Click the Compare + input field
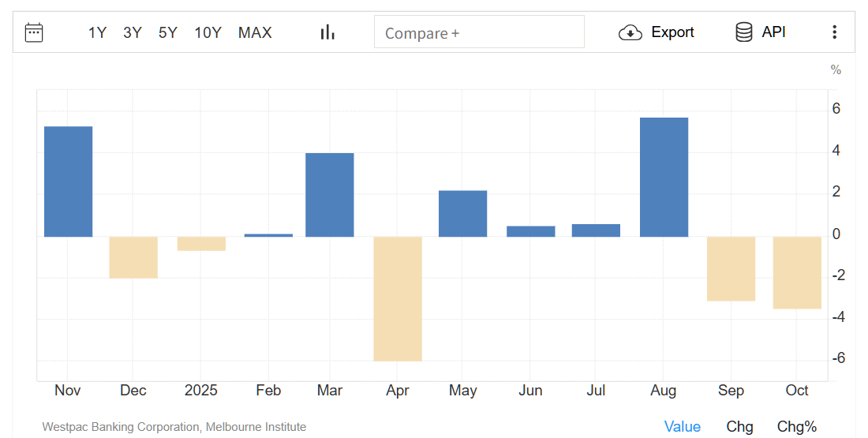Screen dimensions: 868x438 (x=479, y=32)
